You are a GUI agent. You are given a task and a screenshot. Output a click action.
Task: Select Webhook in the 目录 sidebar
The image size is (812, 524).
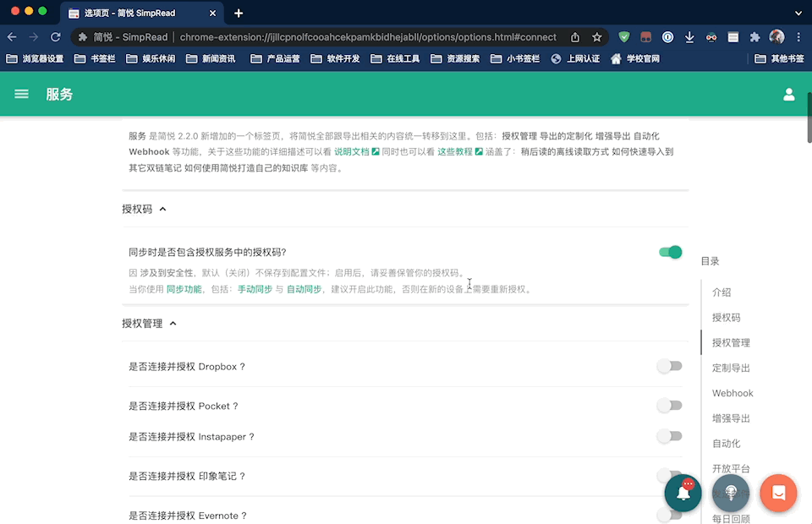pos(732,393)
